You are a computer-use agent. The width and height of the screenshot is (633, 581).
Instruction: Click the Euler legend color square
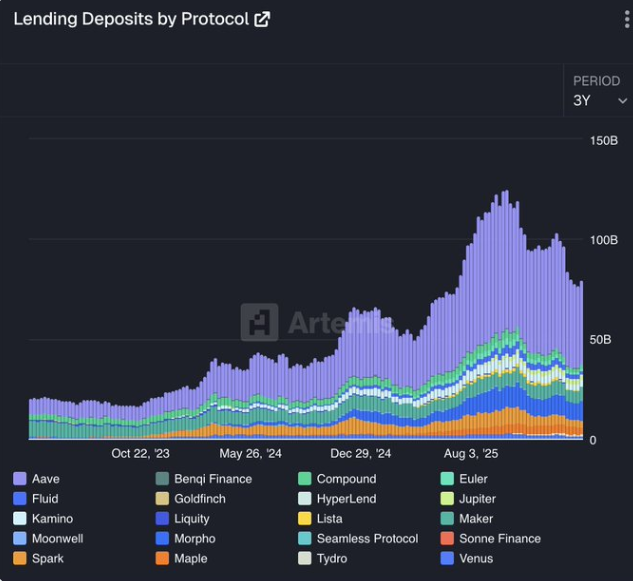pos(449,479)
